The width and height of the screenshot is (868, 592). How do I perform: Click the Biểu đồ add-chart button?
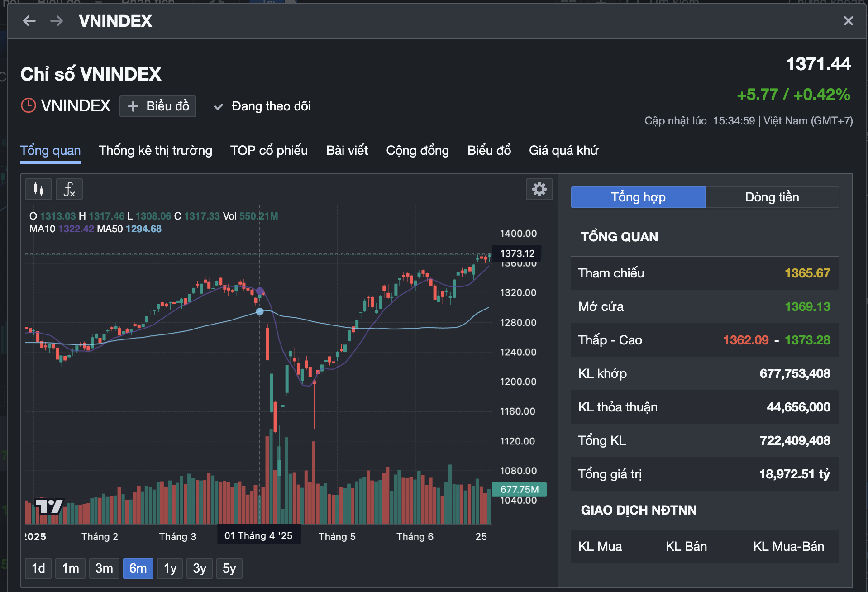[x=157, y=106]
